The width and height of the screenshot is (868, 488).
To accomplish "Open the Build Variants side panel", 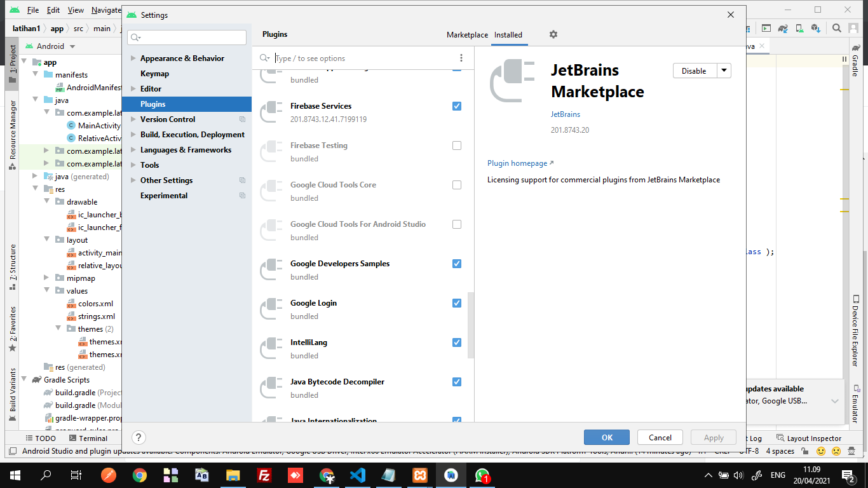I will click(x=13, y=395).
